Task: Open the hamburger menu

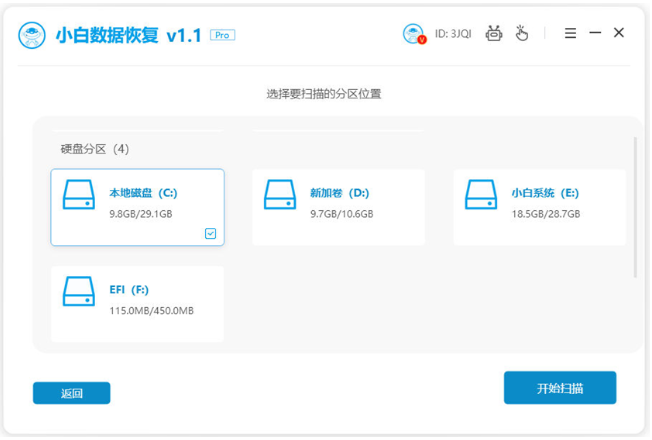Action: [570, 33]
